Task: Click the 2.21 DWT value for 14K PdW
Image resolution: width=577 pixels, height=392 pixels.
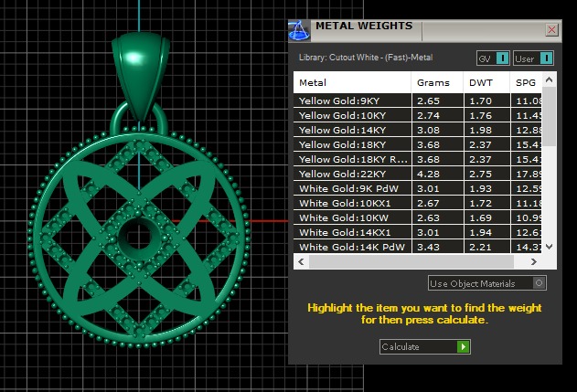Action: click(x=480, y=247)
